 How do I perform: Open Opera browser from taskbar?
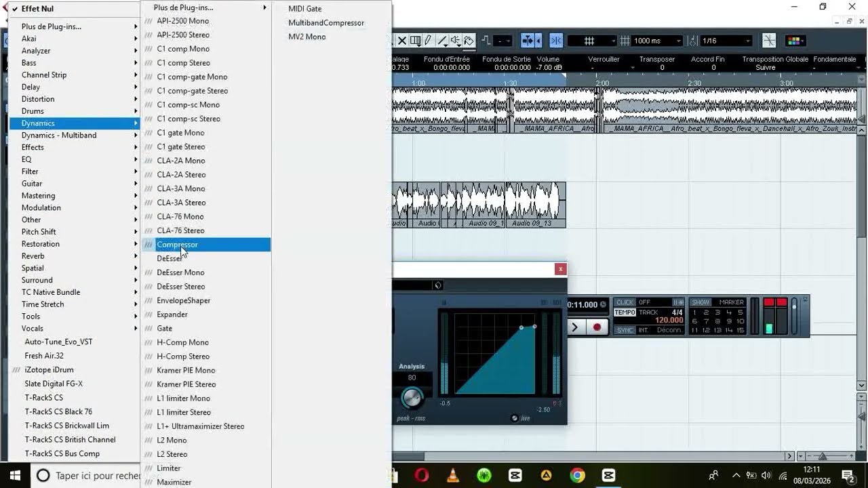[422, 475]
